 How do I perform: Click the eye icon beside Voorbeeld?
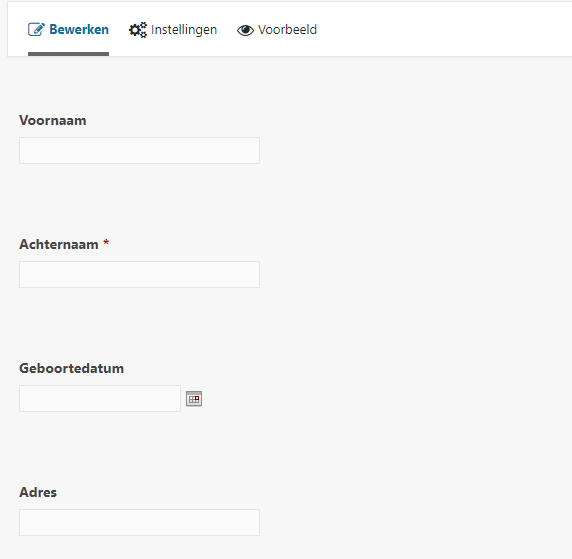pos(245,30)
